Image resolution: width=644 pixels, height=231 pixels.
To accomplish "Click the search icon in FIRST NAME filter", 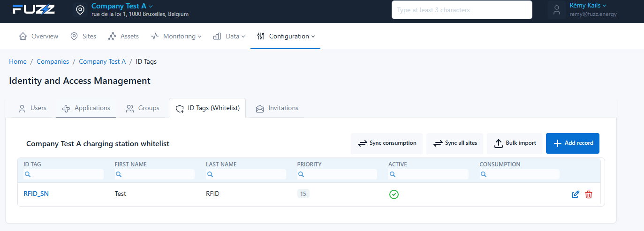I will click(x=119, y=174).
